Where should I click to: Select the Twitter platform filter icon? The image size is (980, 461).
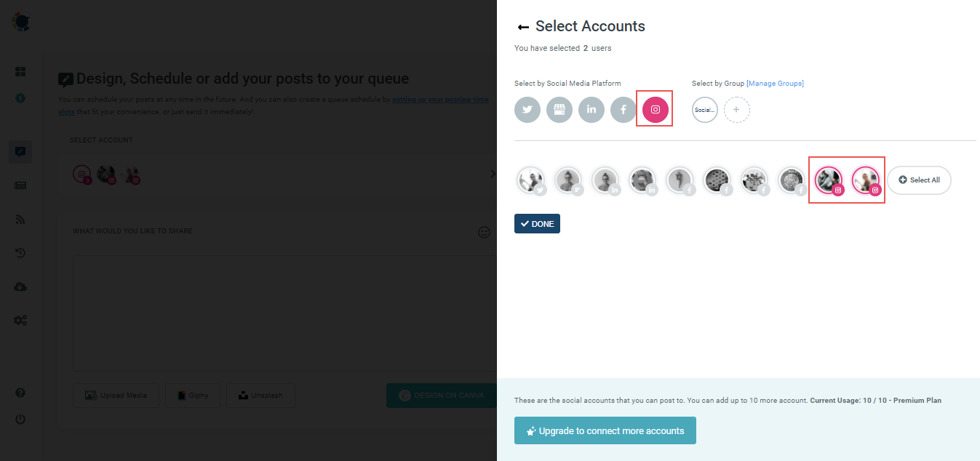(x=527, y=109)
